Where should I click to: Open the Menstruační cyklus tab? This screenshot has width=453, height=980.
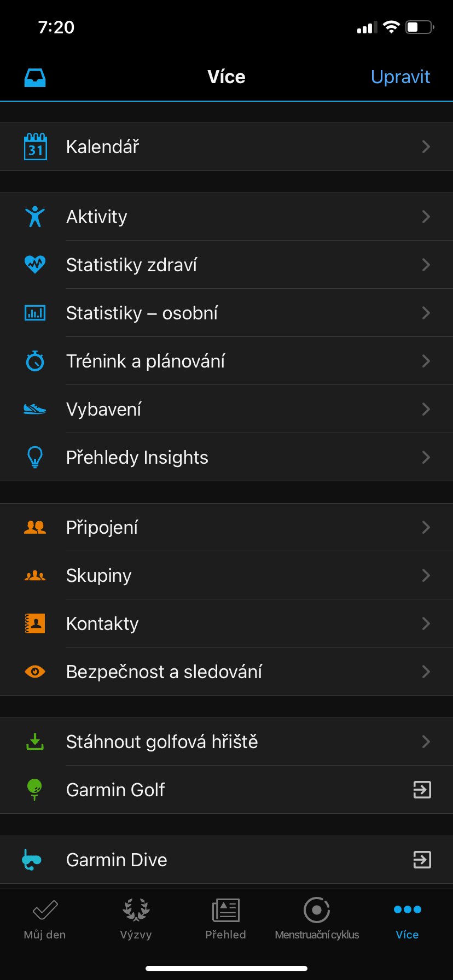click(317, 919)
